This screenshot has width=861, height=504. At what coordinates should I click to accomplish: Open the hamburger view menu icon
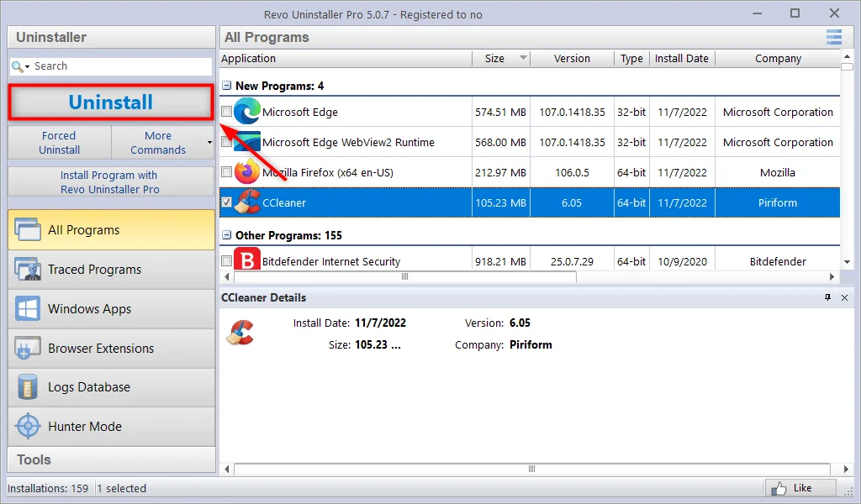(833, 37)
